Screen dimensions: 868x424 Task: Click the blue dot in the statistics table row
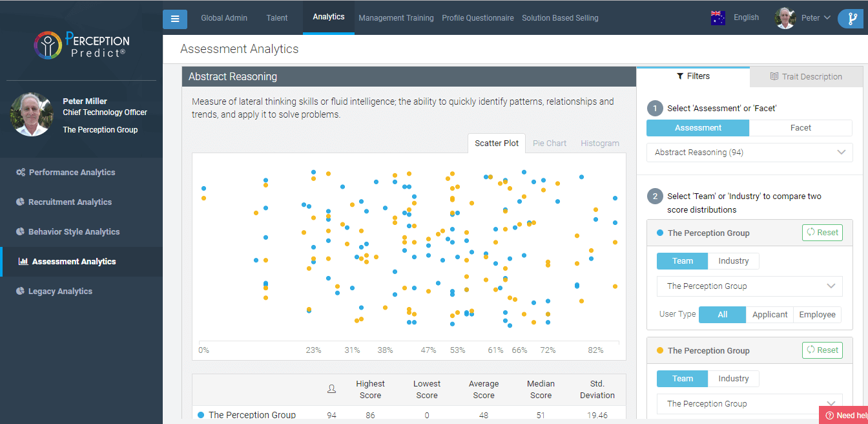(200, 415)
